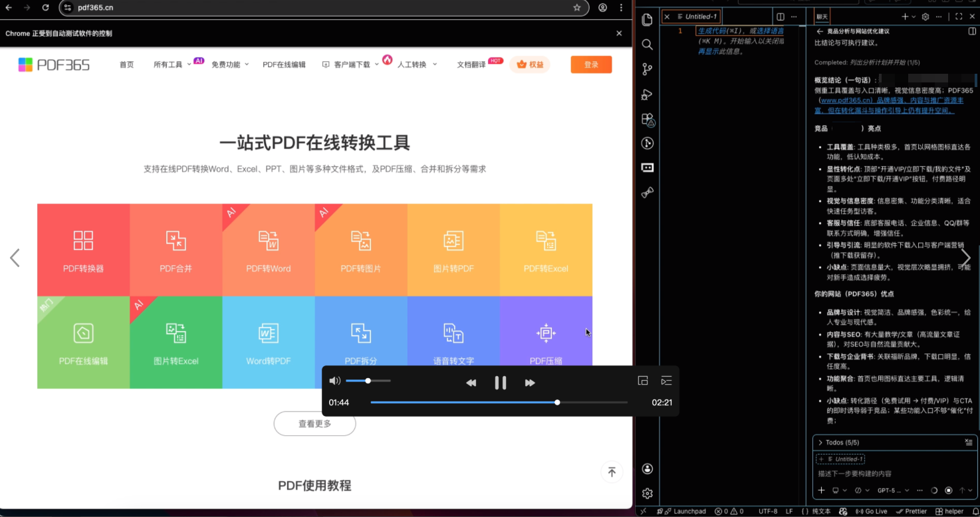Mute the video player volume icon
The height and width of the screenshot is (517, 980).
(x=334, y=381)
